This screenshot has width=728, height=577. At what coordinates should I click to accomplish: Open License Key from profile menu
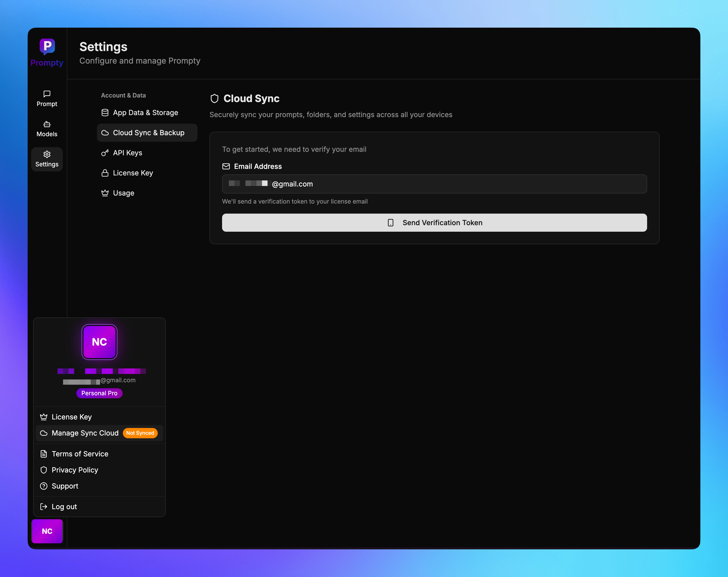pos(72,417)
